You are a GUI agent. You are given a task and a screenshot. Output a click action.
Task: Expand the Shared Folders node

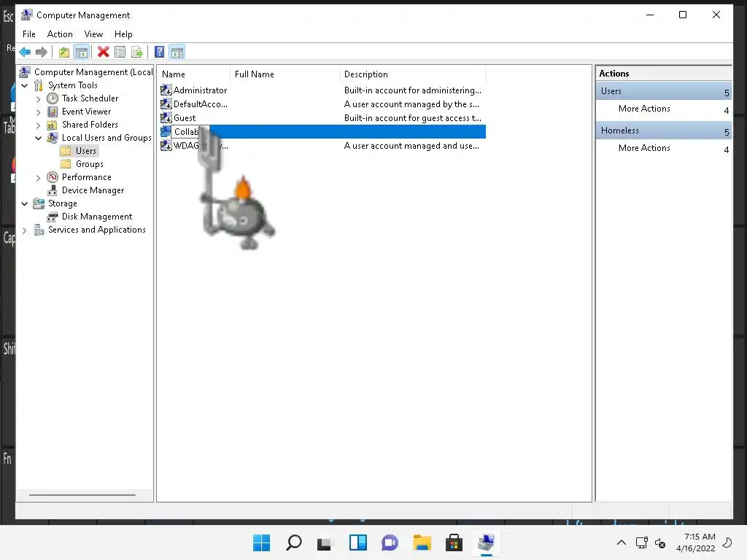(39, 125)
